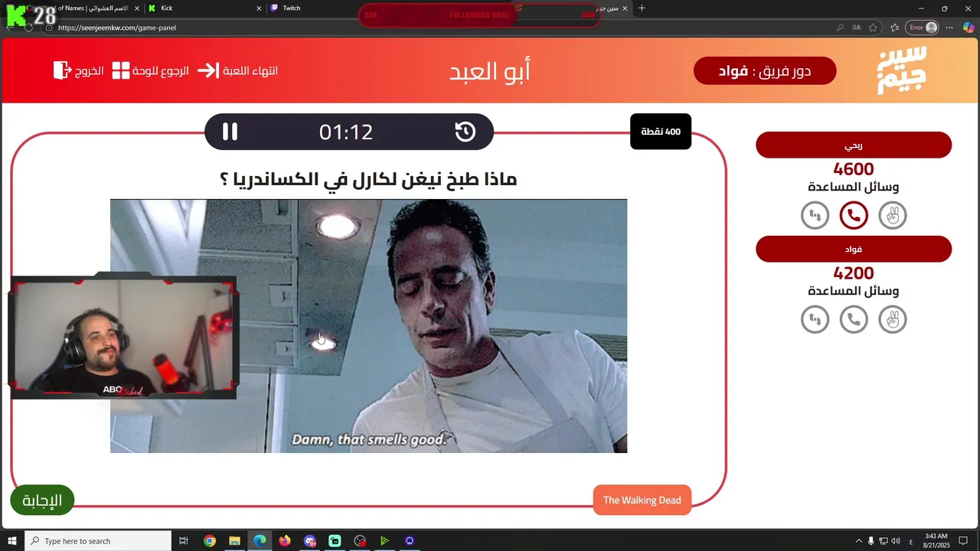Click the browser favorites star icon
The height and width of the screenshot is (551, 980).
[x=873, y=28]
